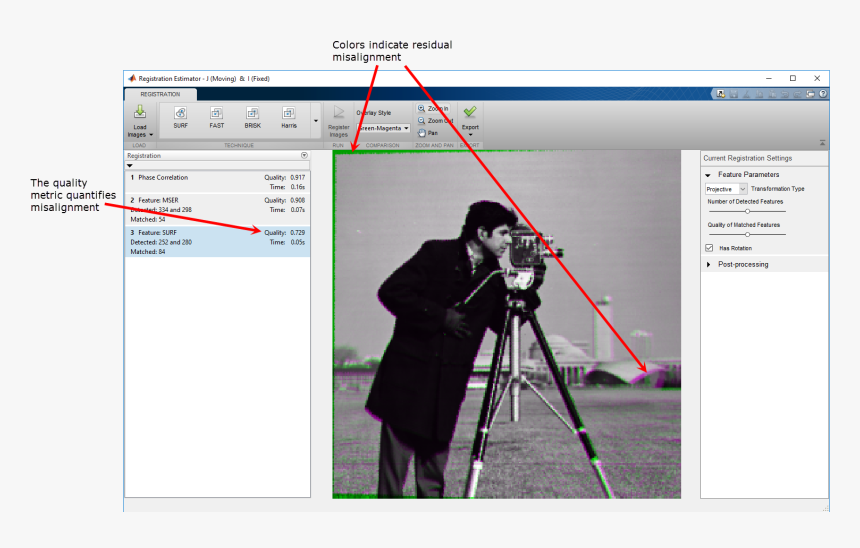
Task: Click the cut icon in quick access bar
Action: [x=746, y=94]
